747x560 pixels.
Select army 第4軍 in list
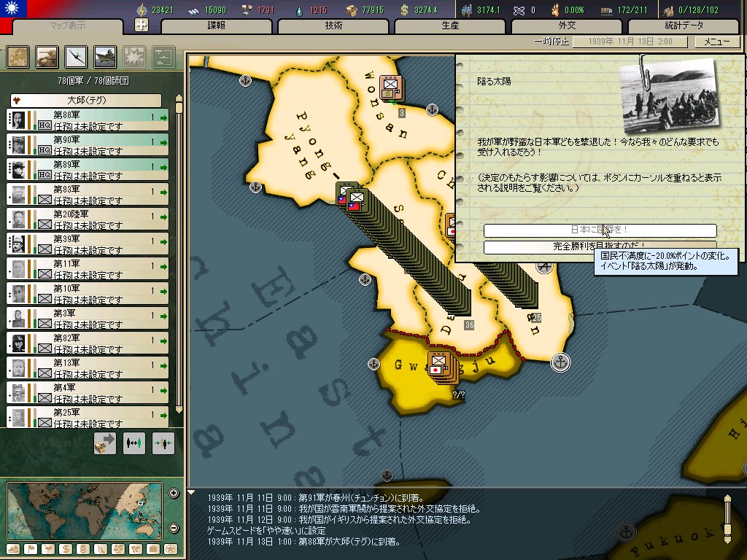click(88, 392)
